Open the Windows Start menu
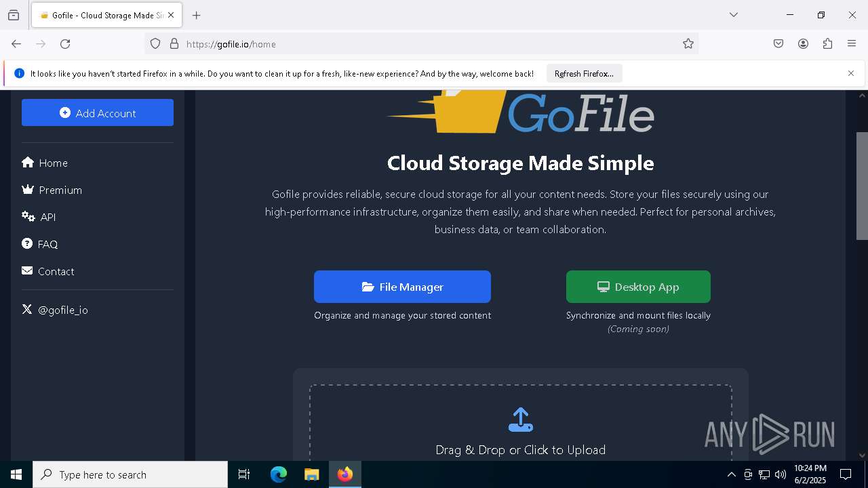This screenshot has height=488, width=868. 16,474
